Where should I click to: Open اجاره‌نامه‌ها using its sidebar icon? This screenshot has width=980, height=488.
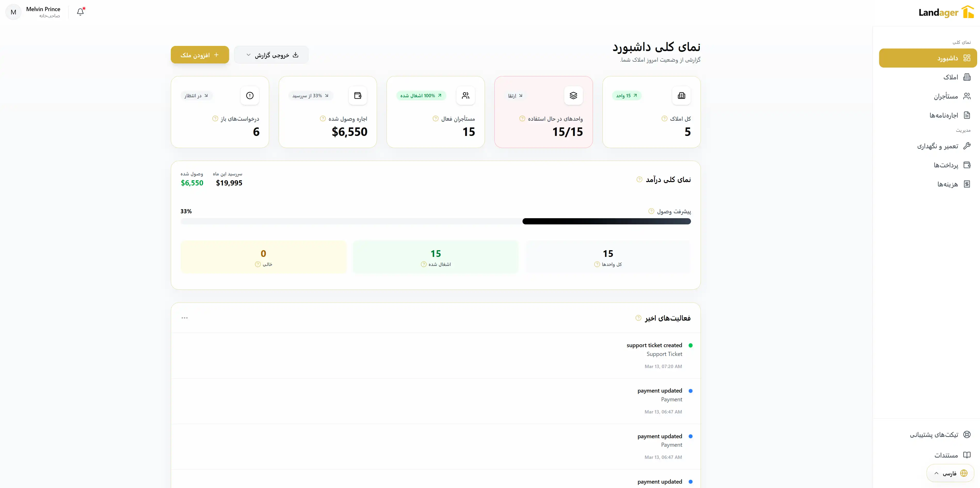[967, 115]
